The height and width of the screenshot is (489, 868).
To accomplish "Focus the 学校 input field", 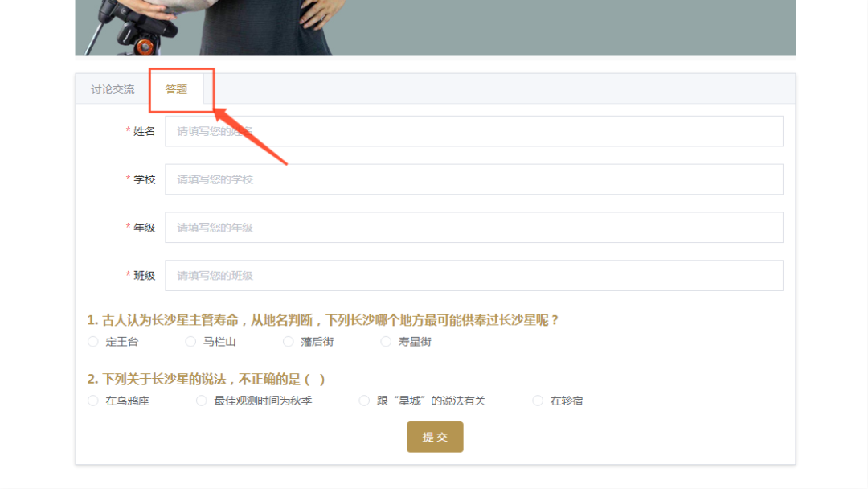I will tap(474, 179).
